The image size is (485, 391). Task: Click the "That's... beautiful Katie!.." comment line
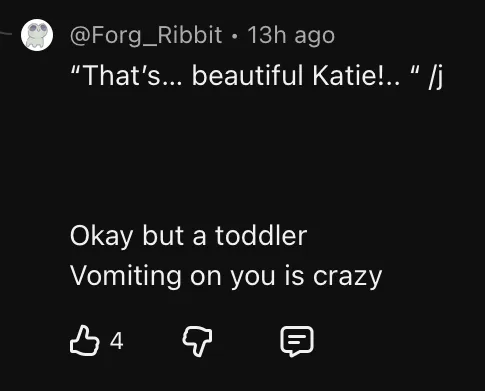[256, 76]
